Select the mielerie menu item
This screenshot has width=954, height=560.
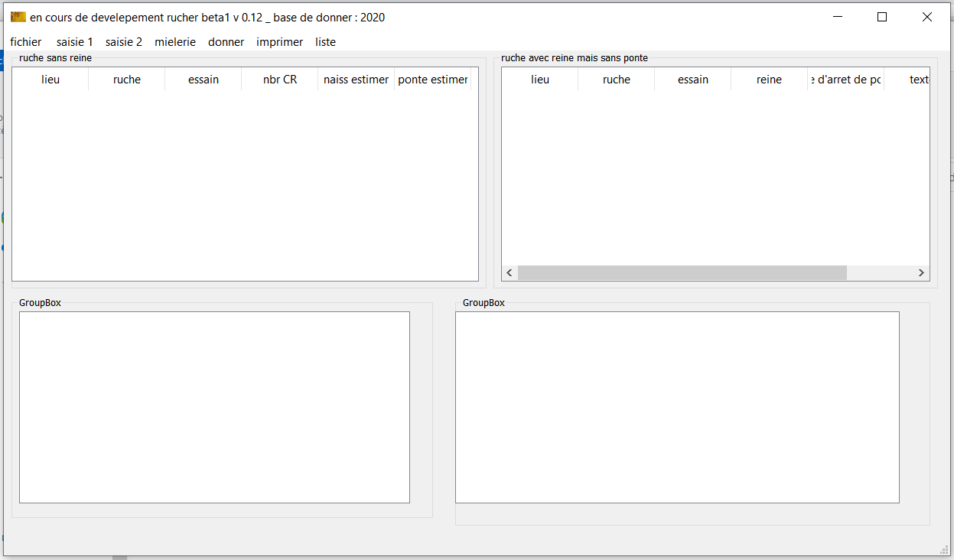coord(175,42)
